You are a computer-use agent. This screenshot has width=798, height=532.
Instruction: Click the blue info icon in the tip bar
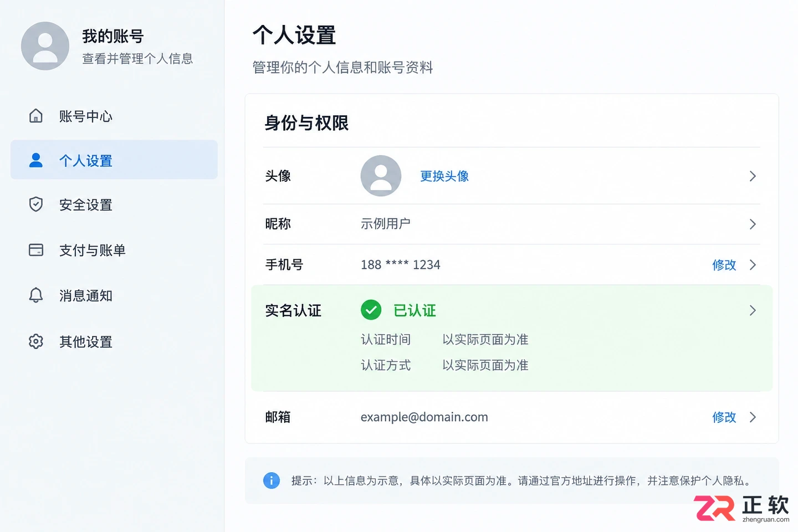coord(272,480)
